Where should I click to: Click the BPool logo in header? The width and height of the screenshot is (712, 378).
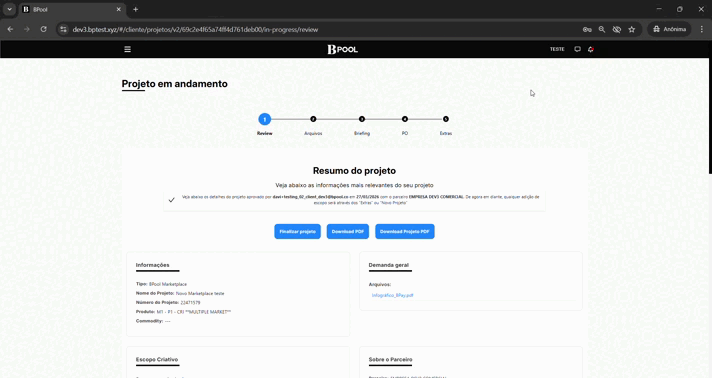point(343,49)
